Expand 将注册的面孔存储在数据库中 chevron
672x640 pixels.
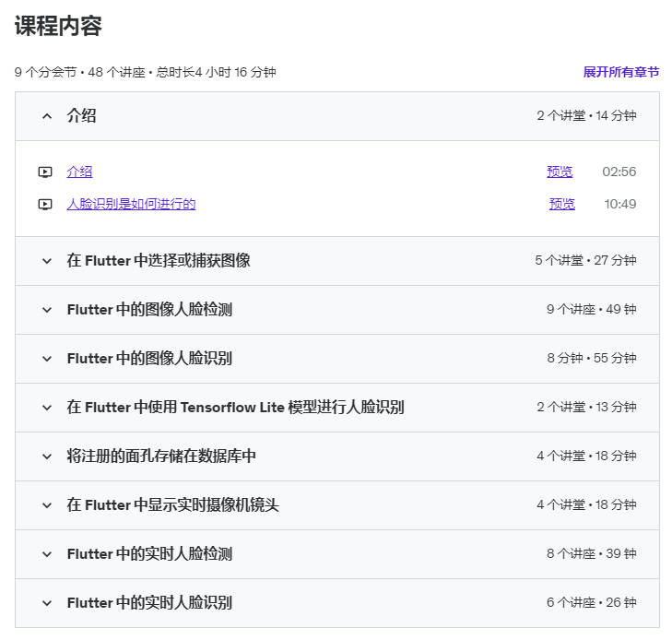[x=47, y=456]
